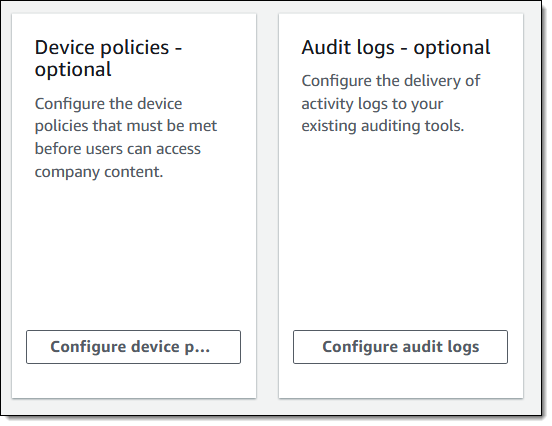This screenshot has height=426, width=552.
Task: Click the word "logs" in Configure audit logs
Action: [463, 347]
